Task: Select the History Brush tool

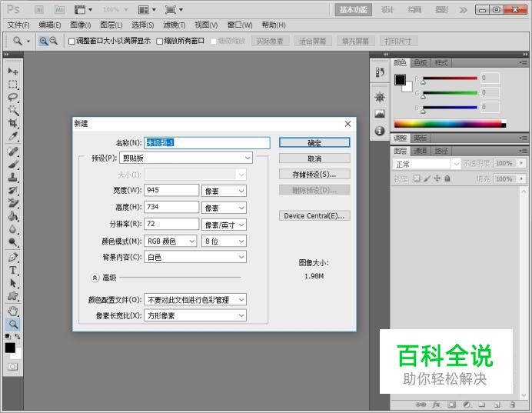Action: click(x=13, y=191)
